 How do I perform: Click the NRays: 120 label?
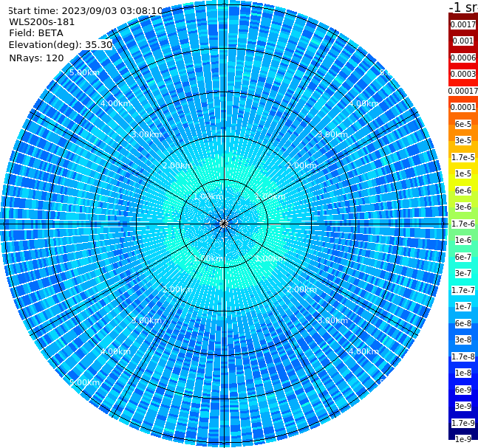tap(36, 58)
